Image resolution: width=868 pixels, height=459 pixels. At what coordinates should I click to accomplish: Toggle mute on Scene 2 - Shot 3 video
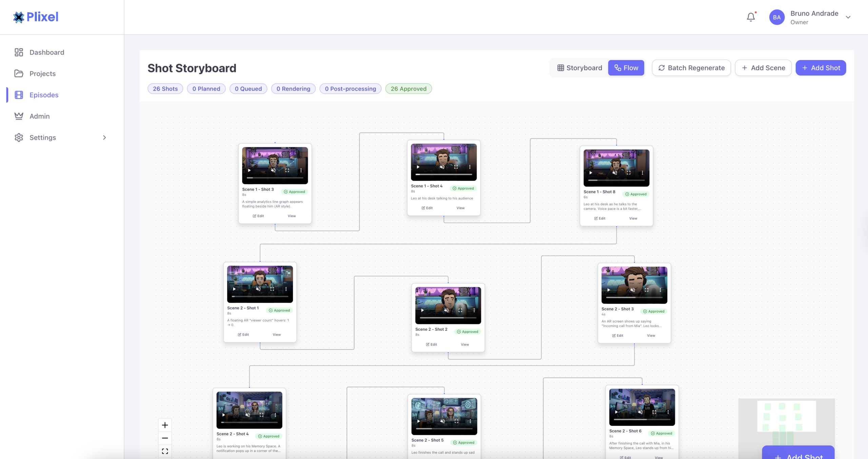pyautogui.click(x=632, y=290)
